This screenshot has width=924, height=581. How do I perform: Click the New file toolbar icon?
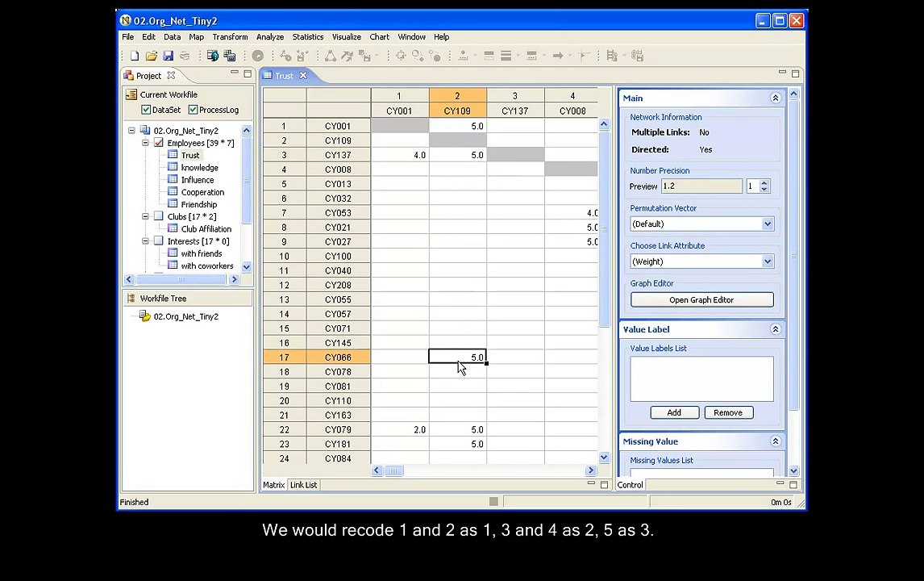coord(135,56)
